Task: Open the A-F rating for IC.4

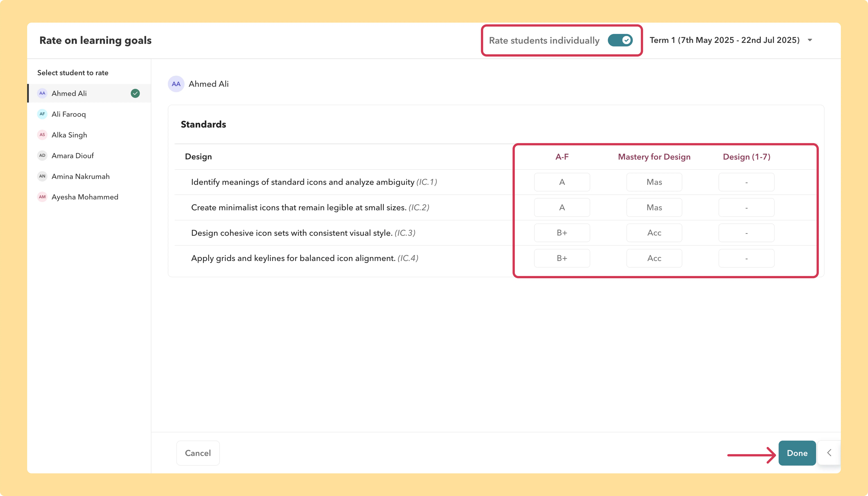Action: tap(562, 258)
